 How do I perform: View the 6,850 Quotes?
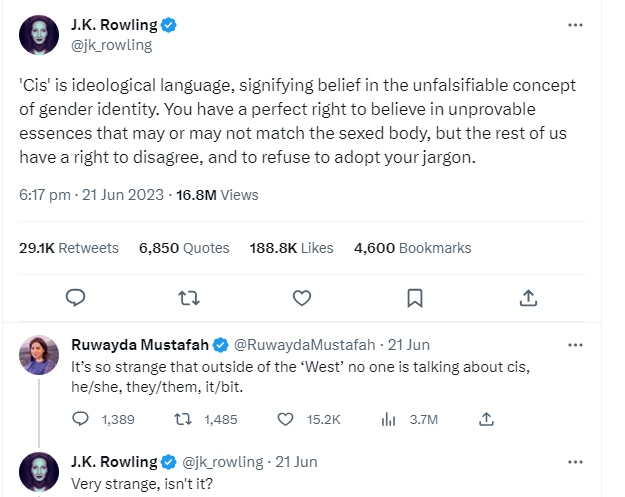click(x=184, y=248)
